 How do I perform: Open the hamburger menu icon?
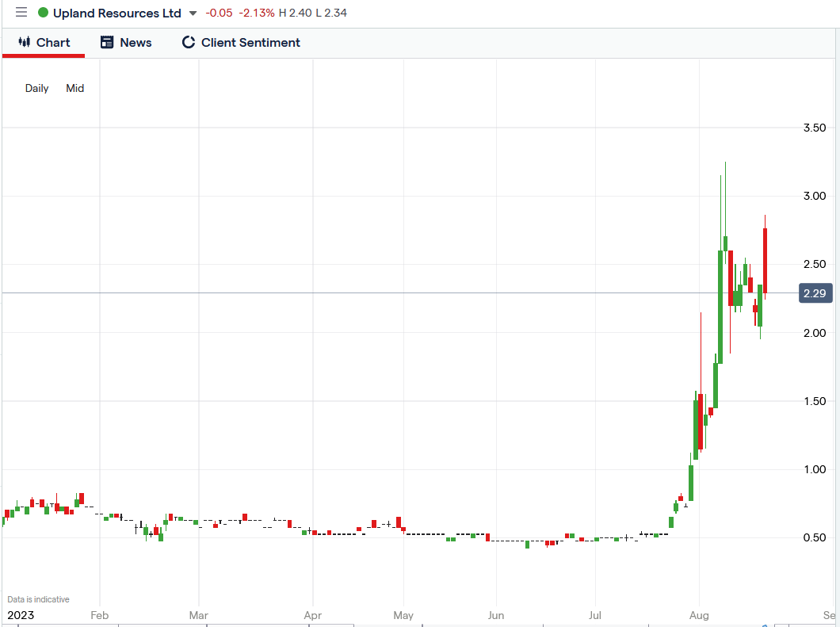tap(21, 13)
